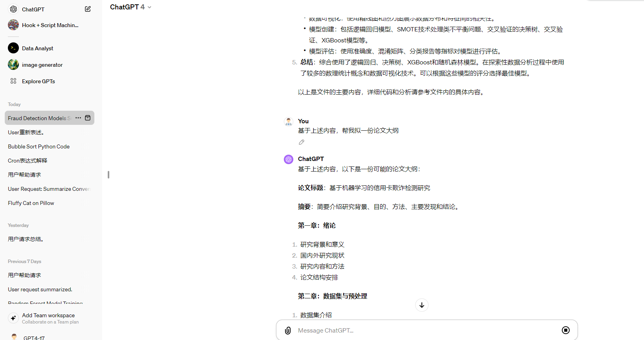Click list item '研究背景和意义'
644x340 pixels.
click(322, 245)
